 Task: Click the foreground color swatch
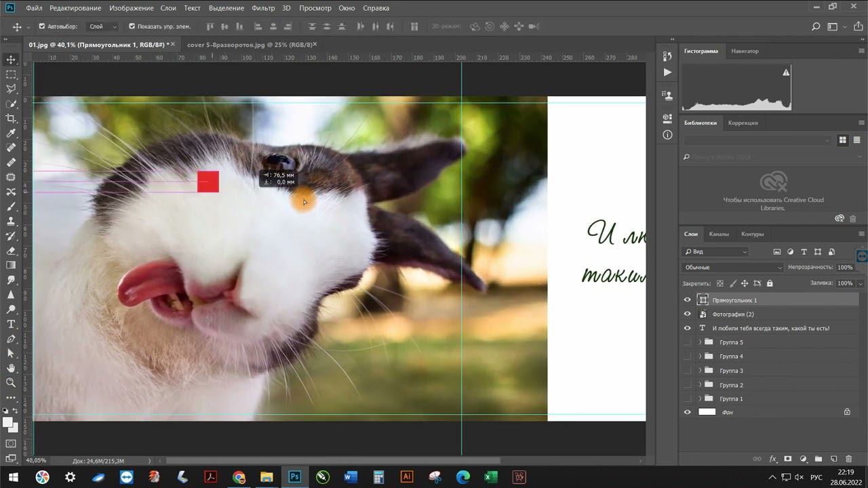(7, 422)
